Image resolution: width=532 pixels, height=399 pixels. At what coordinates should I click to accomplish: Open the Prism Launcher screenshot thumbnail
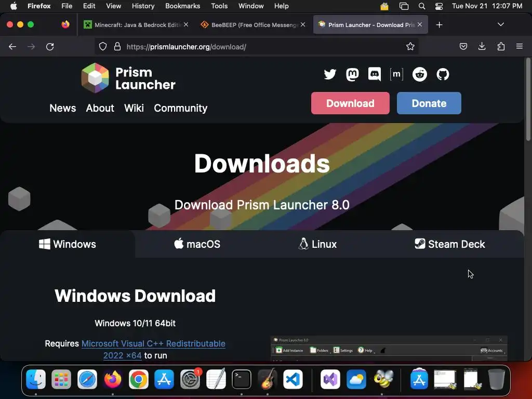389,349
